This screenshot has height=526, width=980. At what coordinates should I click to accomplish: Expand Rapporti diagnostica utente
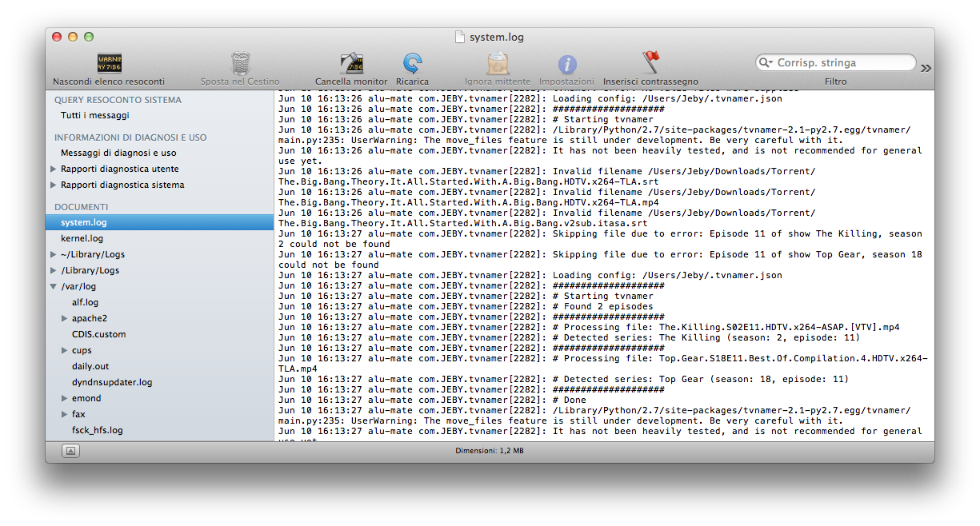coord(54,169)
